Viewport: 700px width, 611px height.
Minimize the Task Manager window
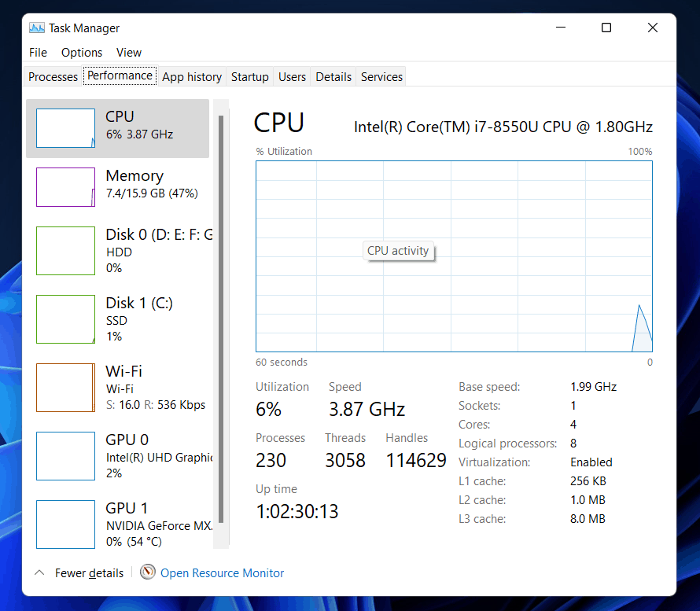click(x=561, y=28)
